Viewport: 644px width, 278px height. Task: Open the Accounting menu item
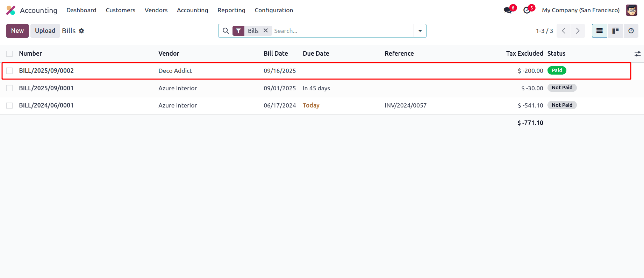(193, 10)
